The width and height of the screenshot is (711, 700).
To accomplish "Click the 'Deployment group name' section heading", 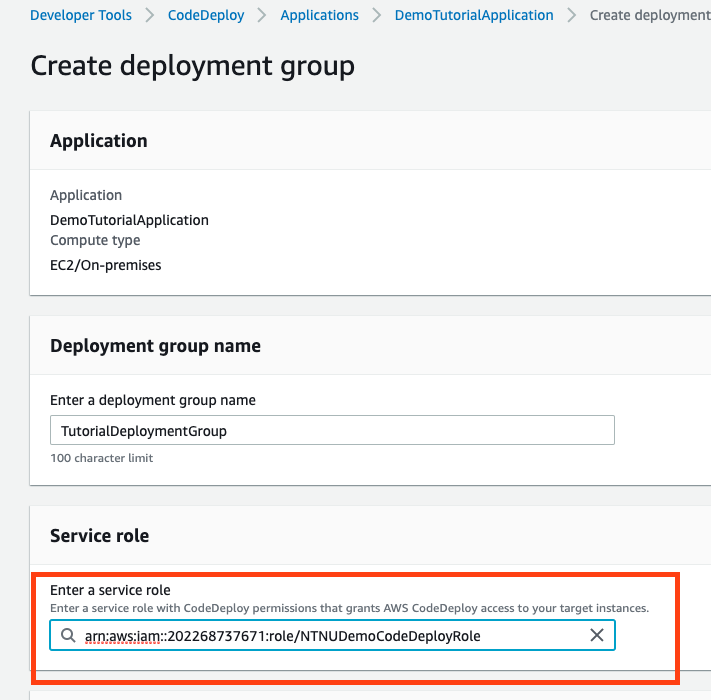I will (x=156, y=346).
